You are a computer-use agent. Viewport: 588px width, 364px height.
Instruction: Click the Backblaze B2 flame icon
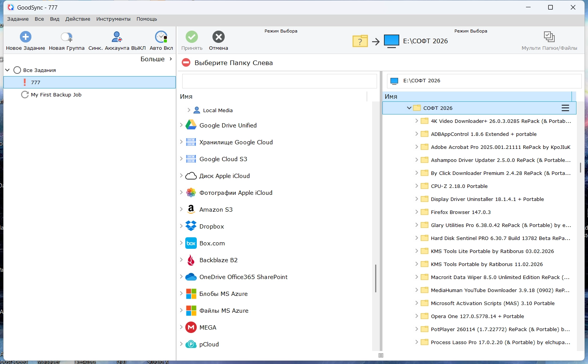click(191, 260)
